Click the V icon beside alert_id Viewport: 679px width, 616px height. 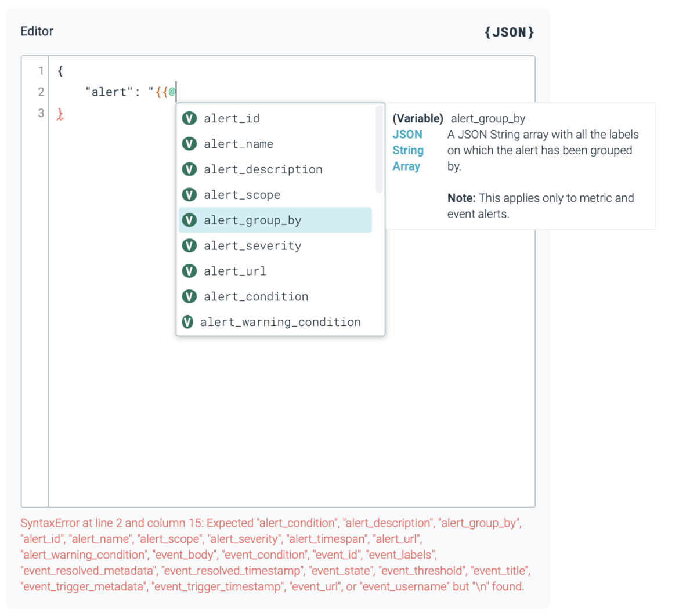click(x=190, y=118)
